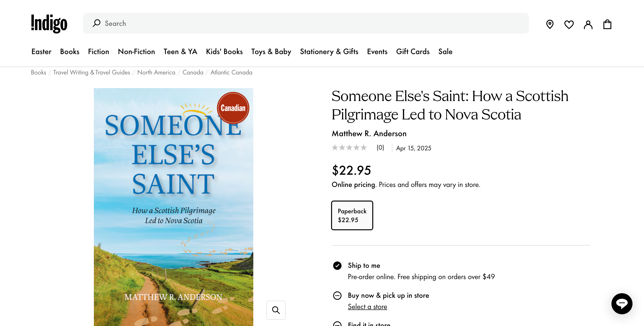Select Buy now & pick up in store

click(x=337, y=296)
